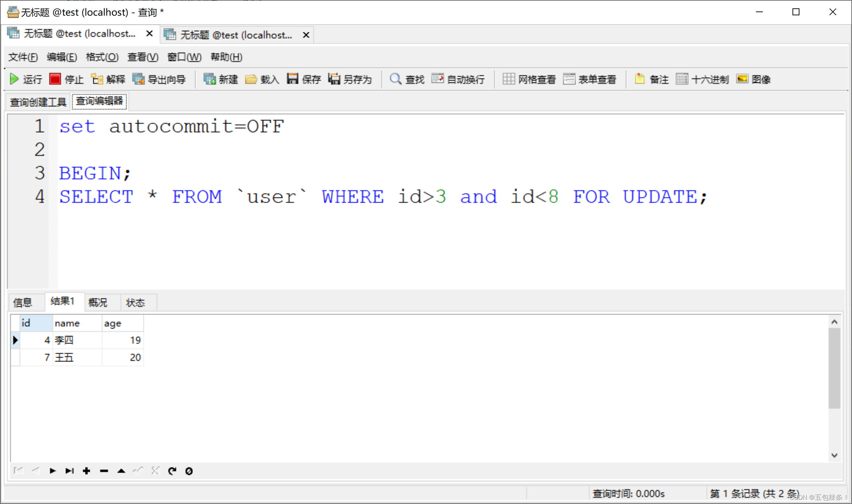Stop execution using the 停止 button
Screen dimensions: 852x504
point(66,79)
